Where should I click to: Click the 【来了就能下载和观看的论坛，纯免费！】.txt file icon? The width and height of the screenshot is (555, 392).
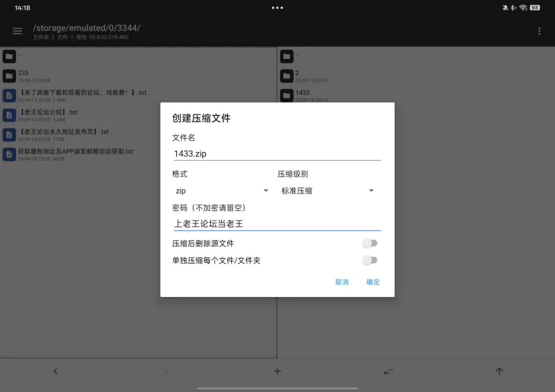(9, 96)
